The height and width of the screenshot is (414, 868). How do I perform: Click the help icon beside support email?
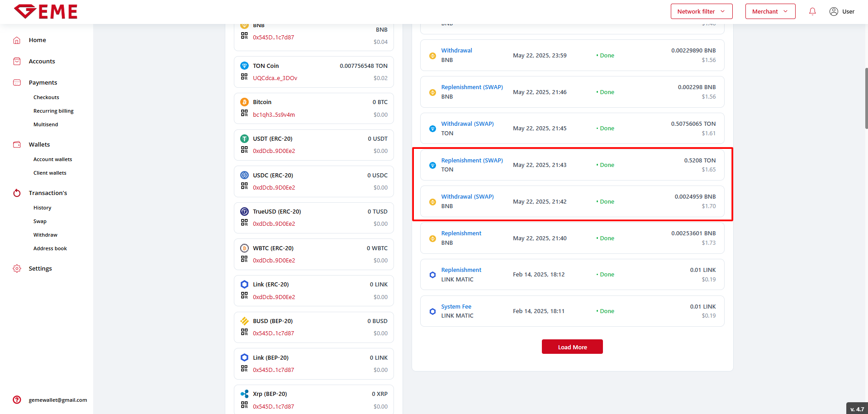[17, 400]
